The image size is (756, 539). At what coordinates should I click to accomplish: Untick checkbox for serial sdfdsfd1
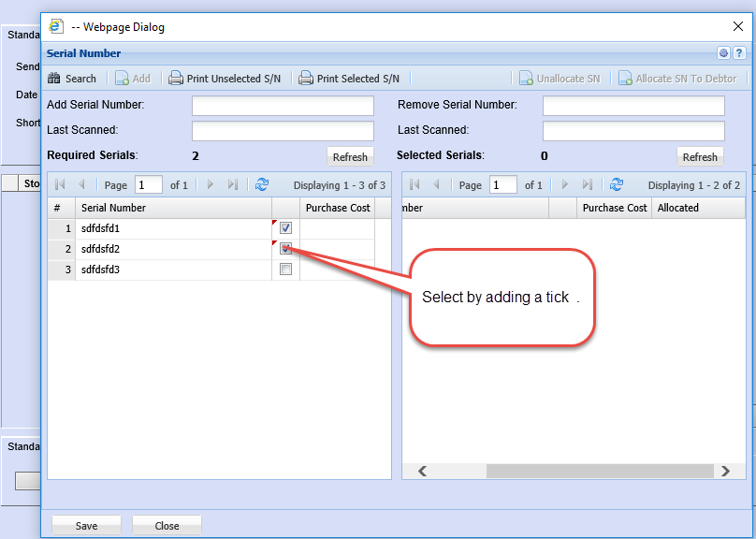(286, 228)
